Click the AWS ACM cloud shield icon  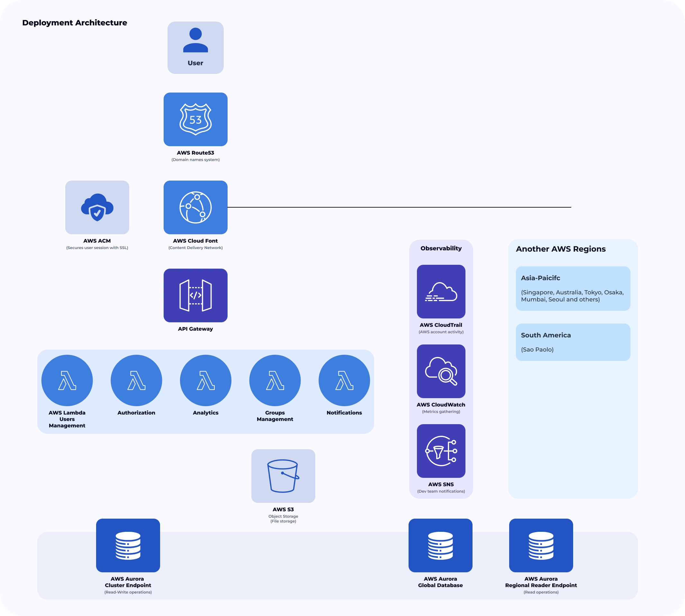click(x=97, y=208)
